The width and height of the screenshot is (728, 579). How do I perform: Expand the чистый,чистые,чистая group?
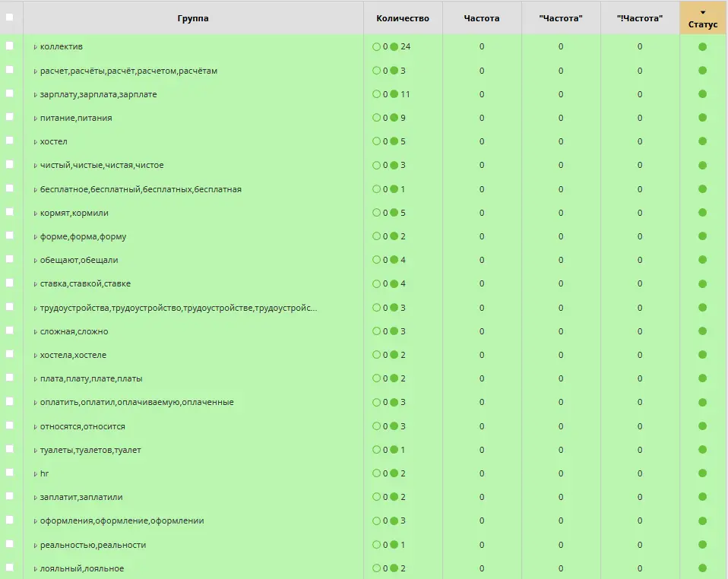click(x=35, y=166)
